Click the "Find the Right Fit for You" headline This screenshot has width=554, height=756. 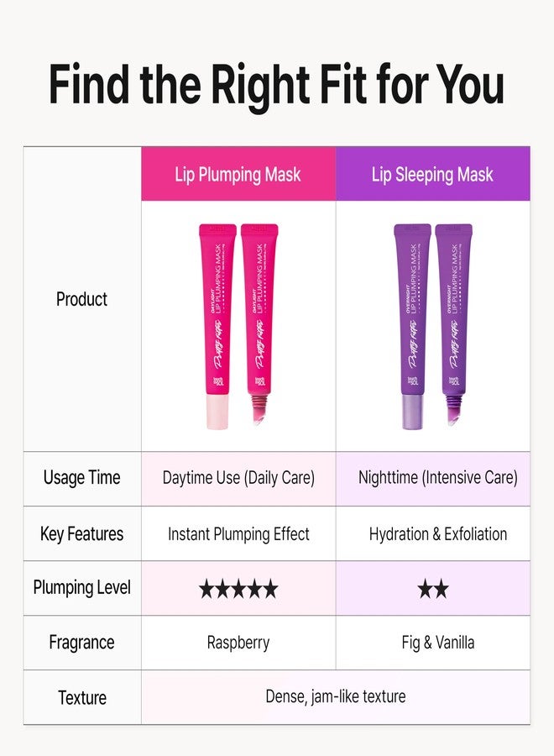[277, 84]
